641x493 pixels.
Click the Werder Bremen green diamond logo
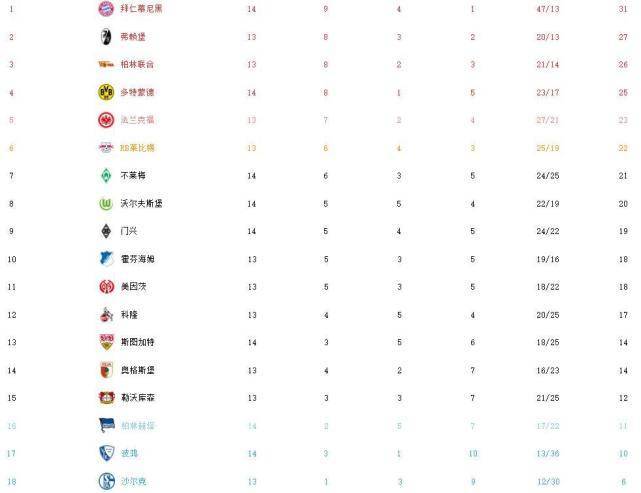pyautogui.click(x=106, y=176)
